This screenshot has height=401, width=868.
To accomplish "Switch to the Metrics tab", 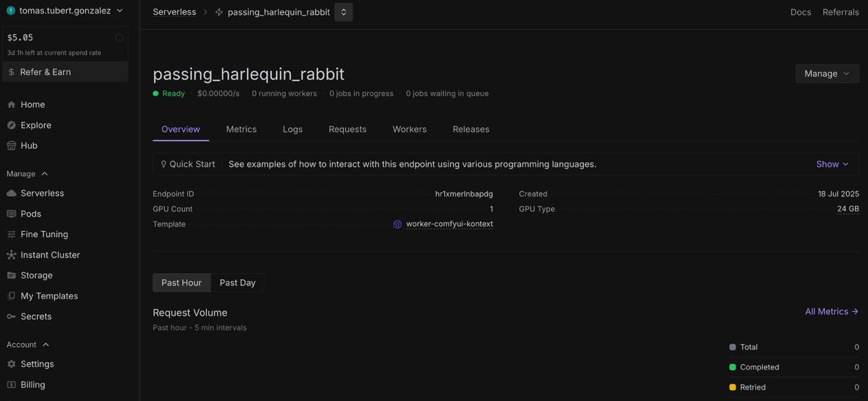I will tap(241, 129).
